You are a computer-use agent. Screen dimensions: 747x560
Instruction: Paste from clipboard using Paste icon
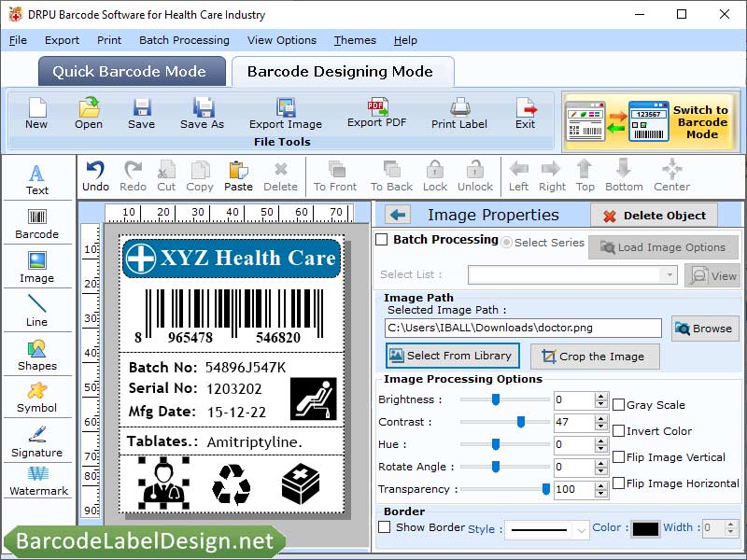[238, 176]
